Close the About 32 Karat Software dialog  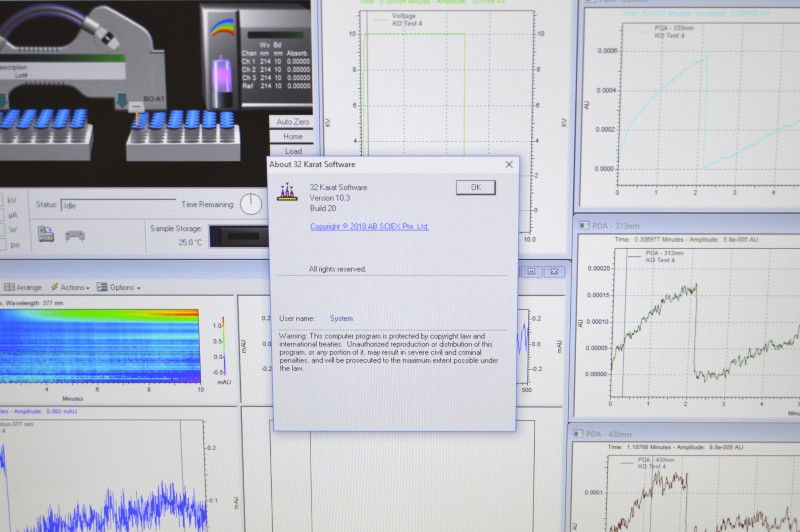tap(508, 164)
